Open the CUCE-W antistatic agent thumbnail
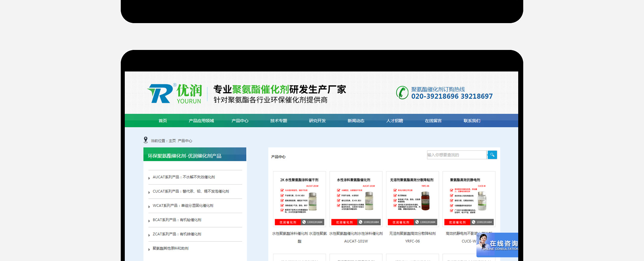 [469, 199]
